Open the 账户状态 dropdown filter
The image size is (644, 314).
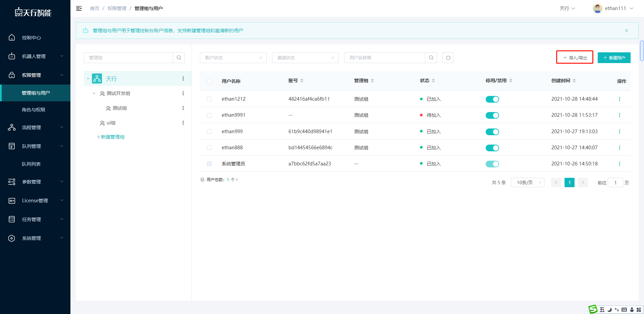point(233,58)
